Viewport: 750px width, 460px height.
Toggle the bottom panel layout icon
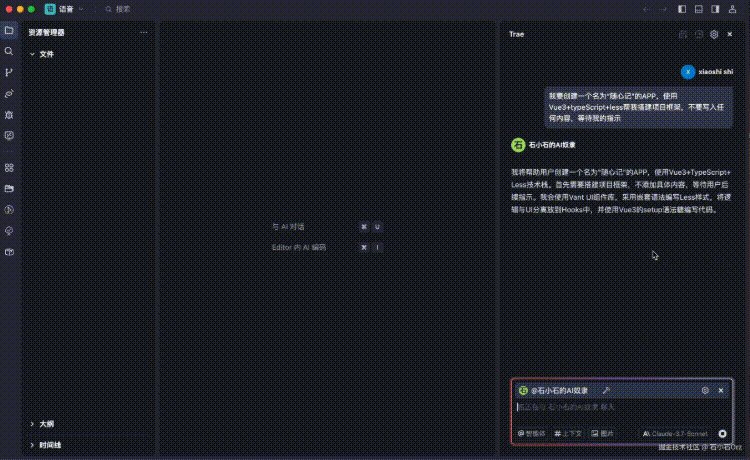[699, 9]
